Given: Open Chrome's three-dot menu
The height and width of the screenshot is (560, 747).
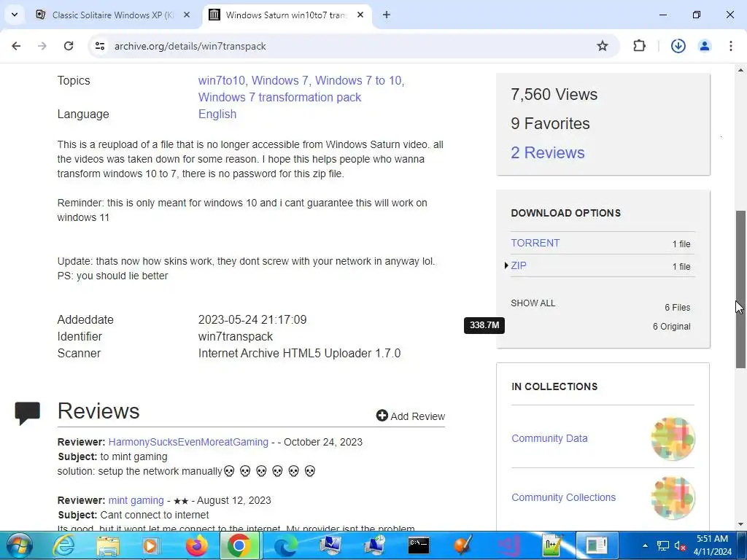Looking at the screenshot, I should (730, 46).
